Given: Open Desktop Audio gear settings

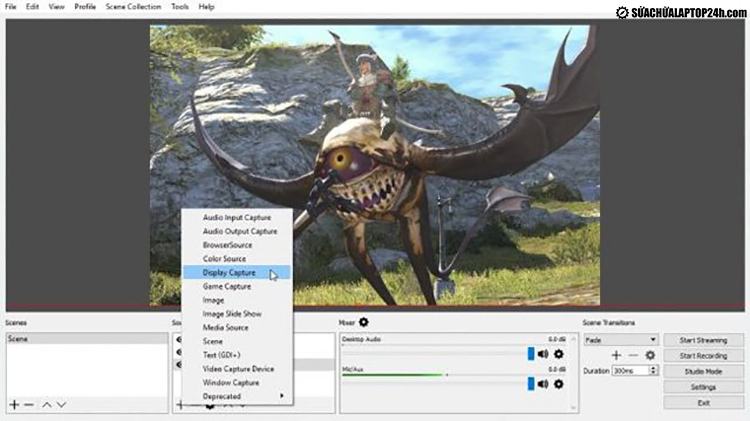Looking at the screenshot, I should [x=559, y=354].
